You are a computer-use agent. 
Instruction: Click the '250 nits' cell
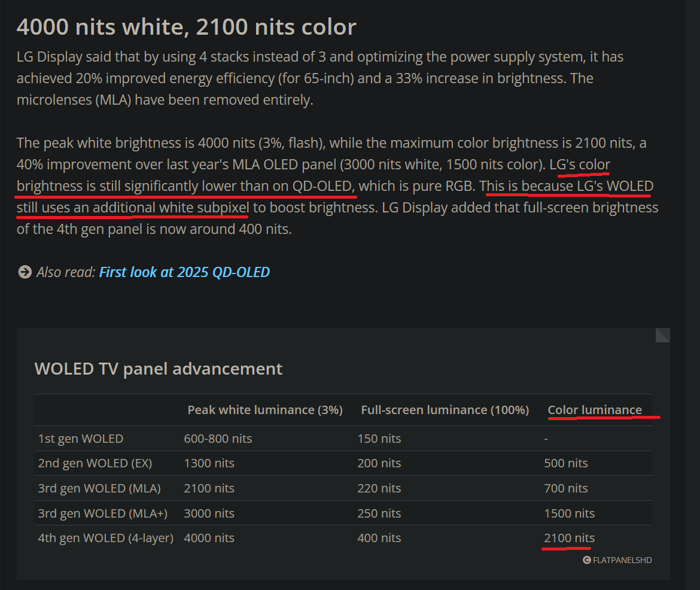tap(379, 513)
